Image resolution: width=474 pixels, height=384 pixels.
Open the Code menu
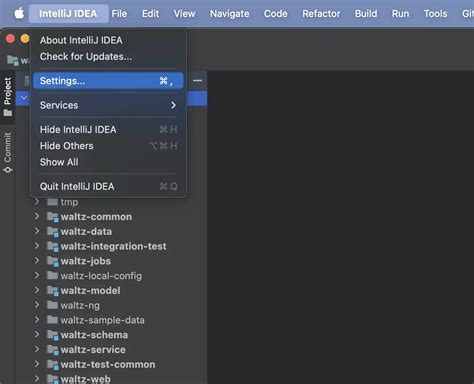(276, 14)
